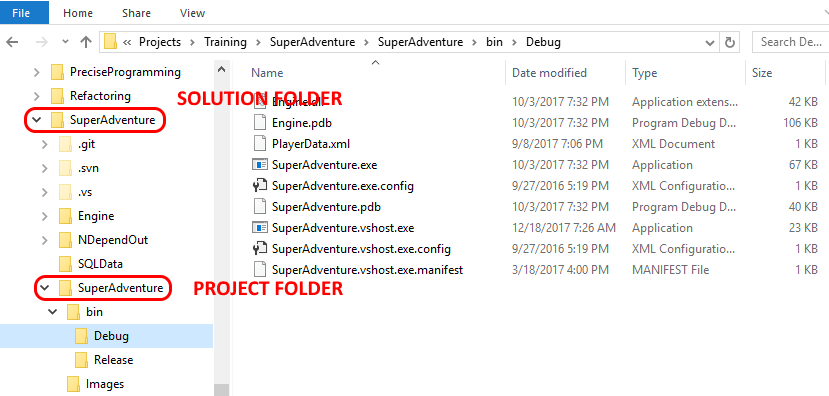Screen dimensions: 829x396
Task: Click Debug in the address breadcrumb
Action: (543, 42)
